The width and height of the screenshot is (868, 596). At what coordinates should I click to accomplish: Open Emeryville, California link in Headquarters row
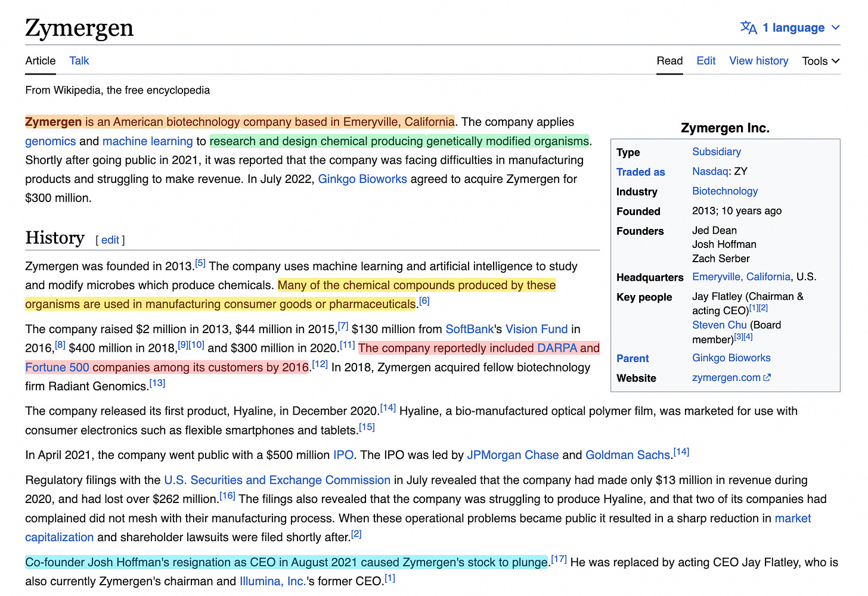coord(742,277)
